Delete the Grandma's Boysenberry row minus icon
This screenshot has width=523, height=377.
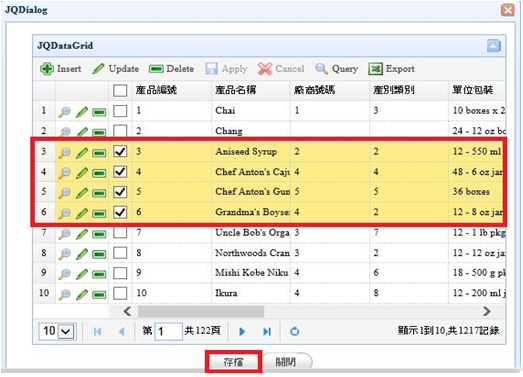(99, 214)
